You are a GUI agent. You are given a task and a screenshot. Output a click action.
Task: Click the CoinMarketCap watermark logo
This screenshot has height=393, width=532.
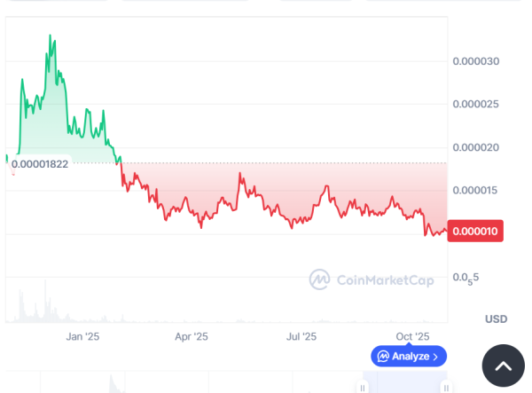click(x=319, y=279)
